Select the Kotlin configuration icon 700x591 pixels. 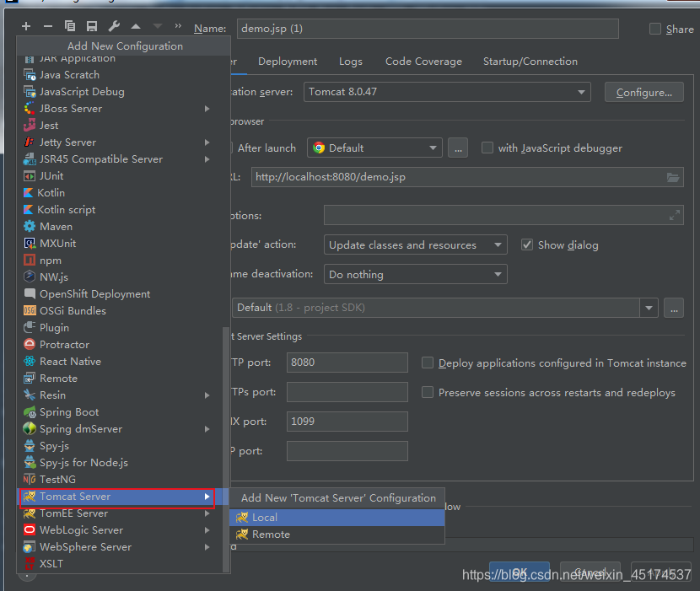28,193
